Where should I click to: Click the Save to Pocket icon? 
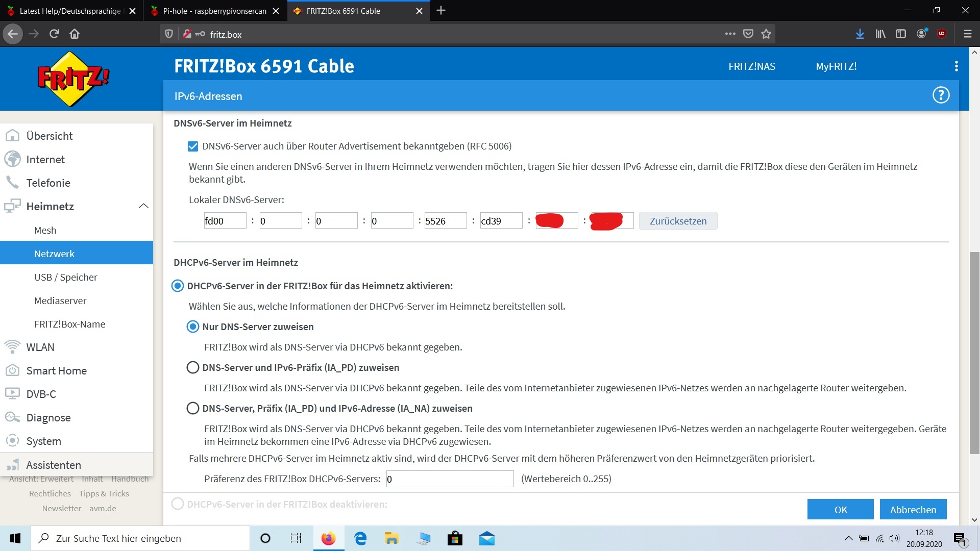tap(748, 34)
